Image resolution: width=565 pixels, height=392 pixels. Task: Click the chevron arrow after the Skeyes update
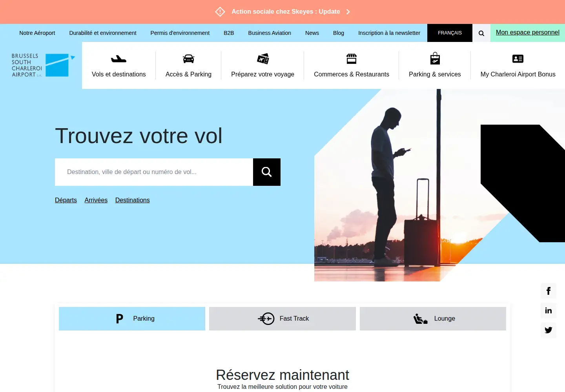pyautogui.click(x=348, y=12)
